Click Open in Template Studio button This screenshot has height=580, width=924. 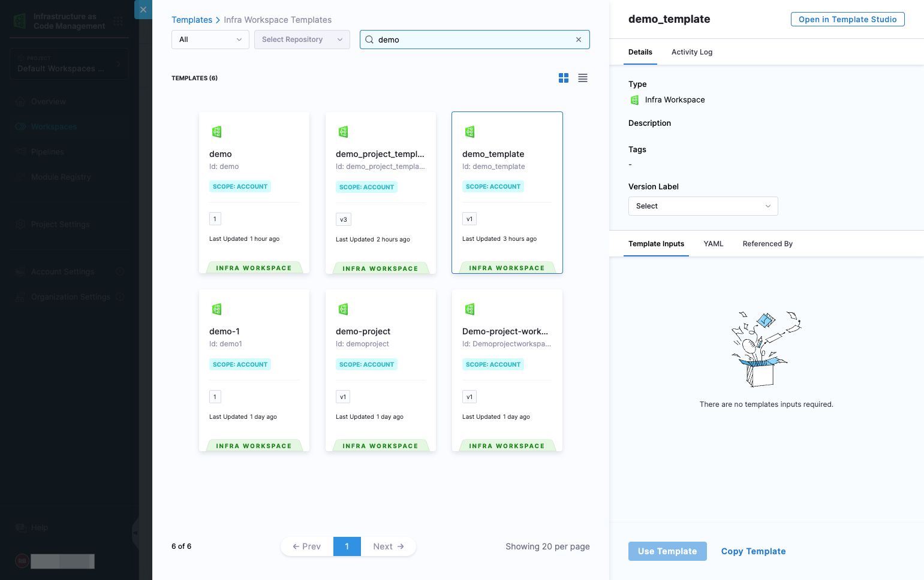coord(848,19)
